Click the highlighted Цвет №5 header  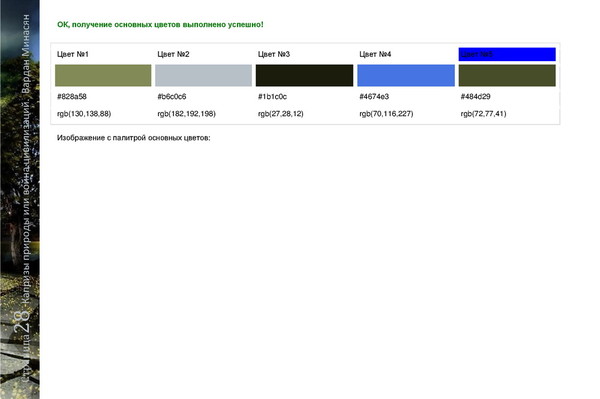[507, 54]
